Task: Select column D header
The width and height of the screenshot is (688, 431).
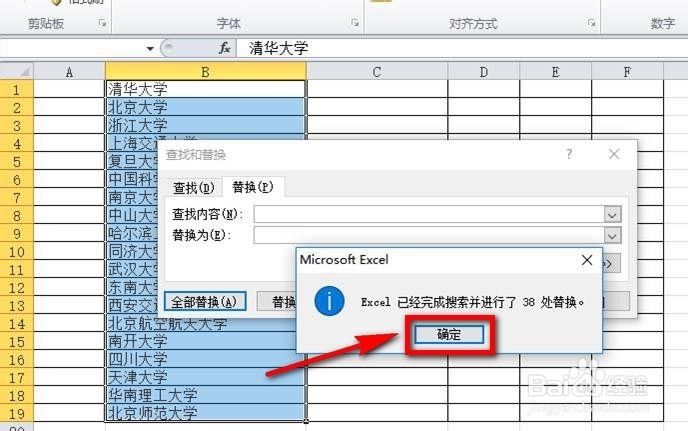Action: (484, 72)
